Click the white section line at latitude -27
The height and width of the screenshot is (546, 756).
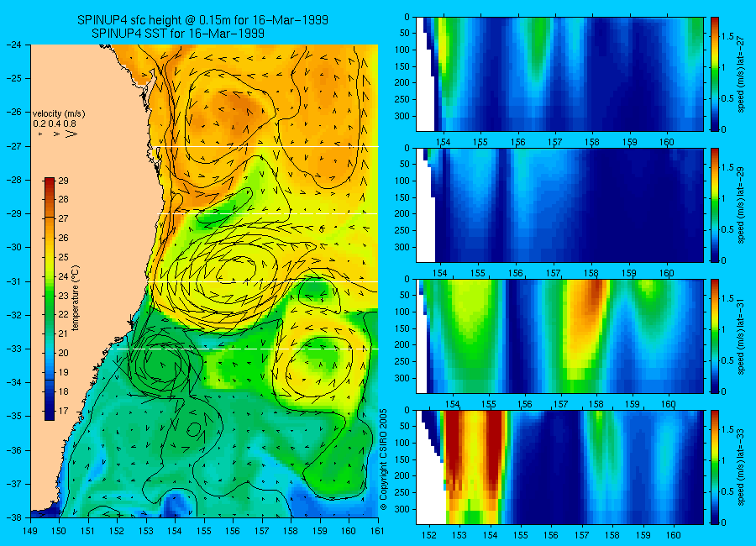coord(266,147)
